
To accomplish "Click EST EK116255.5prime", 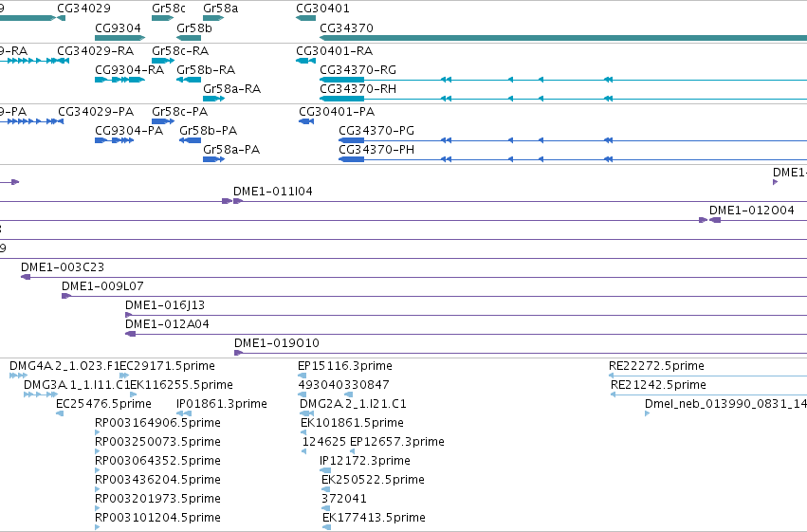I will tap(181, 385).
